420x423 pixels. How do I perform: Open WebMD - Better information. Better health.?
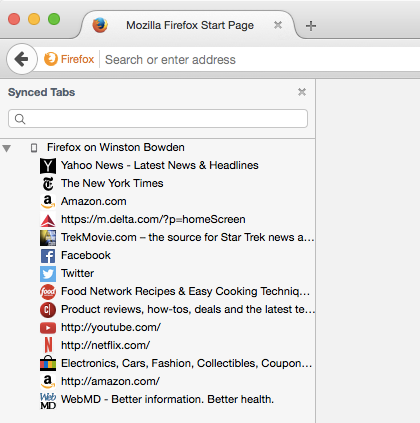tap(167, 399)
